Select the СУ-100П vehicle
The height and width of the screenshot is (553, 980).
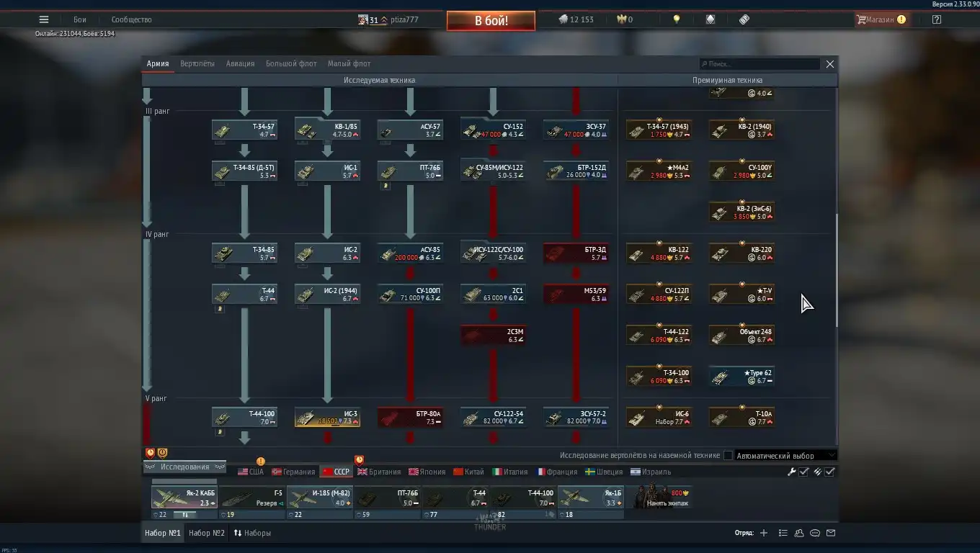(410, 295)
